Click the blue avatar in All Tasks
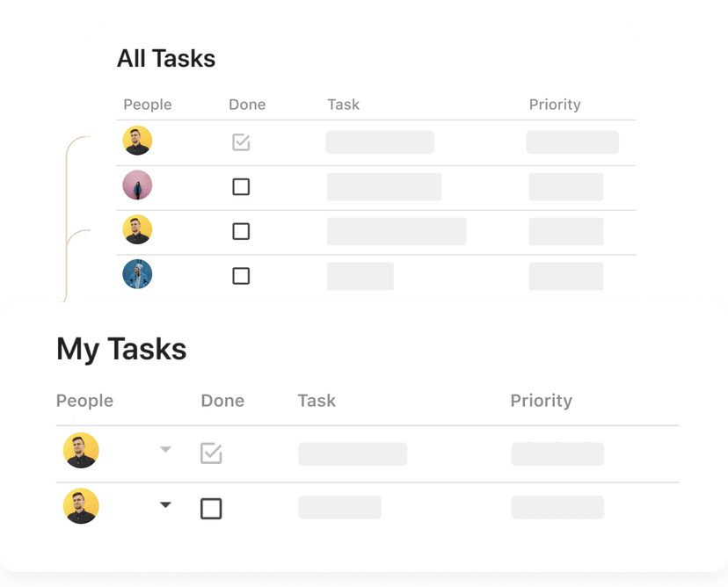This screenshot has height=587, width=728. (137, 275)
